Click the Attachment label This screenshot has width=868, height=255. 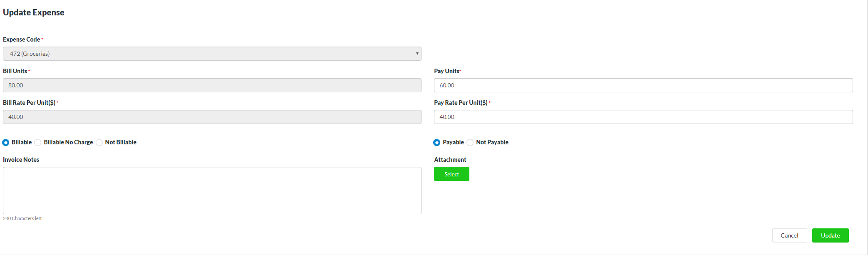450,160
